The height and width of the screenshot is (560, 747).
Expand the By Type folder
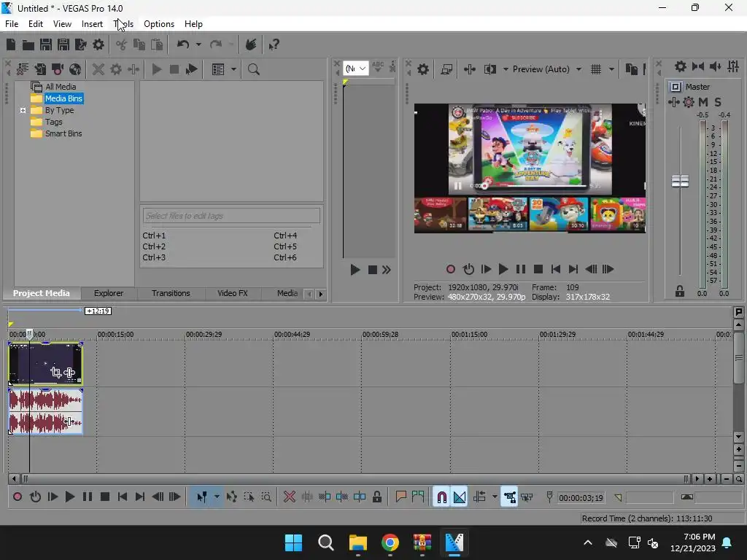pos(23,110)
